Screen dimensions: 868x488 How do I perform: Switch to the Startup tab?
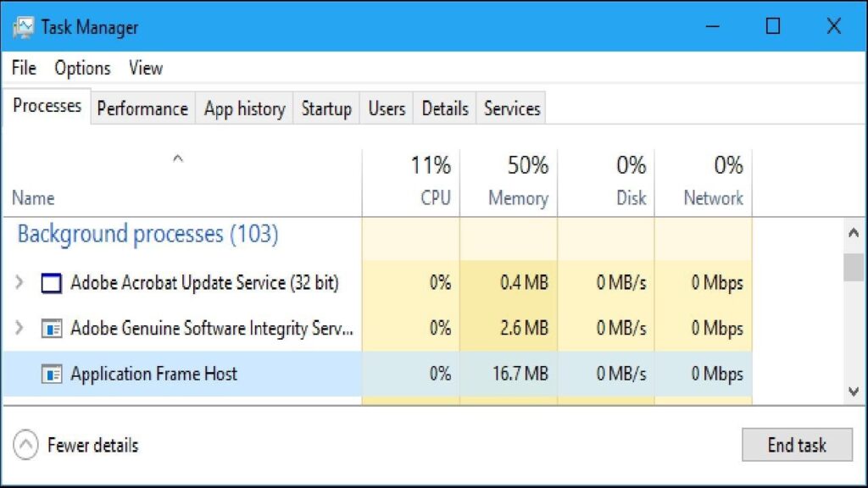(x=326, y=108)
